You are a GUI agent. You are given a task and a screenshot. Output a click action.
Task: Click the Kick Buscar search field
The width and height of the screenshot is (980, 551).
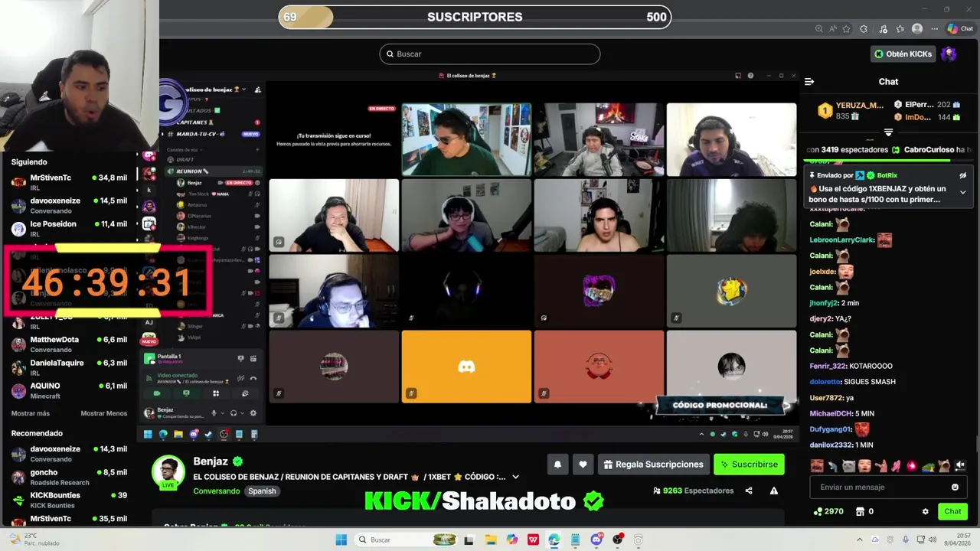tap(490, 54)
